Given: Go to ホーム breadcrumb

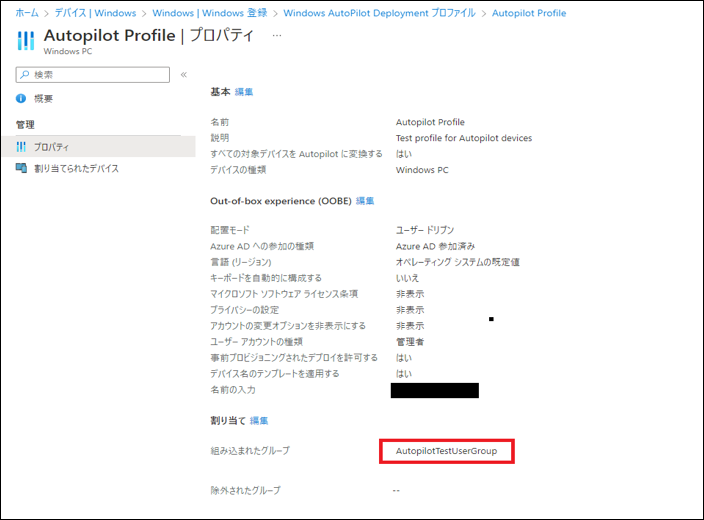Looking at the screenshot, I should coord(27,13).
